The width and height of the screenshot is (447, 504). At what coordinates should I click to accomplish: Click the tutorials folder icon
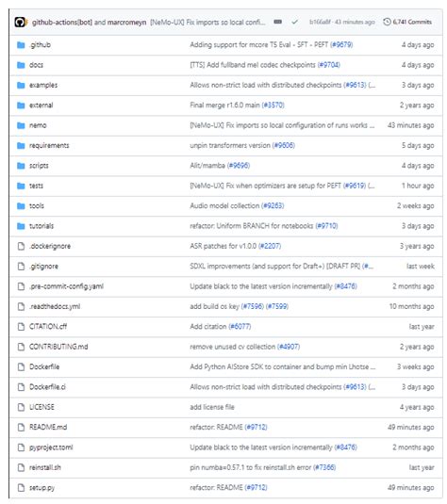click(21, 226)
